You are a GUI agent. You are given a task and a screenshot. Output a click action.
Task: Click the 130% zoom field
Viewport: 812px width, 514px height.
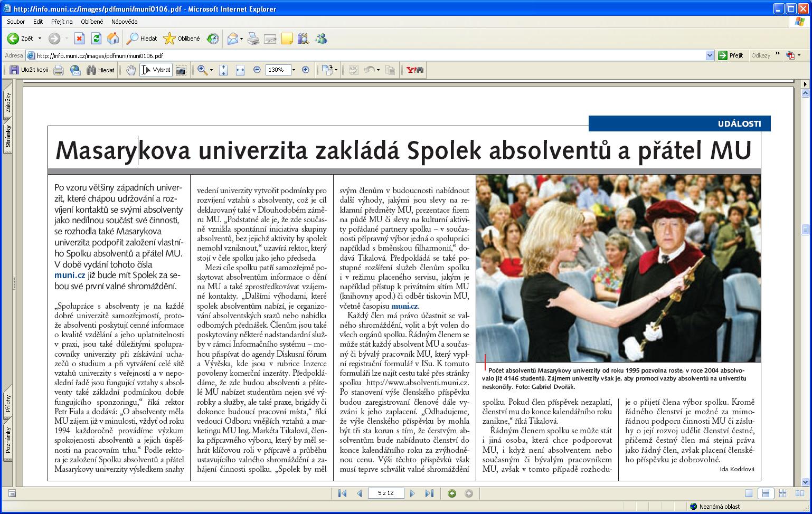[x=278, y=70]
